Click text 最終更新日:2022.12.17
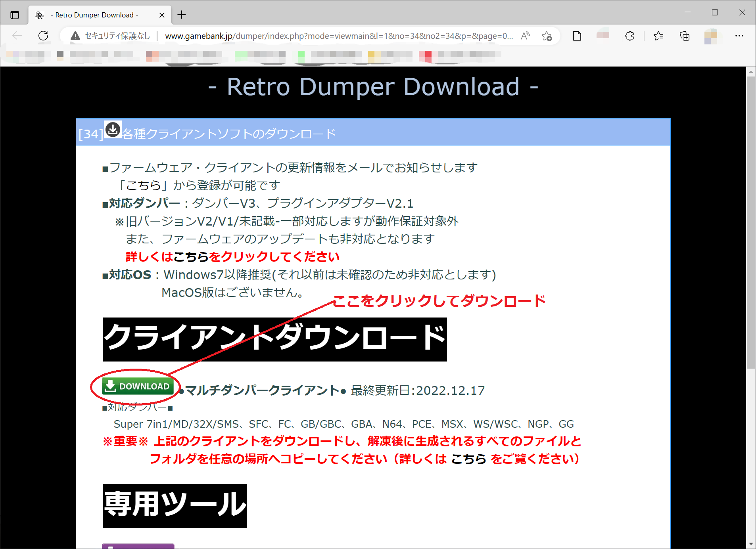Screen dimensions: 756x549 pos(418,390)
